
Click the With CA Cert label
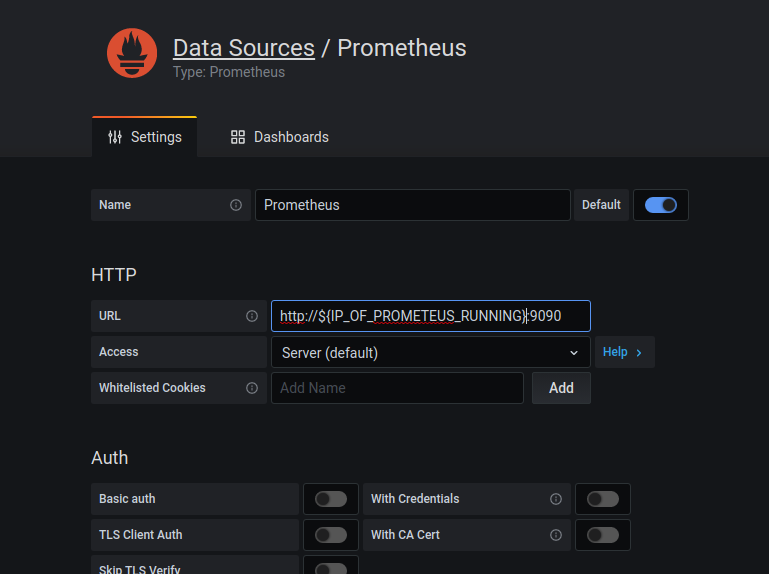[405, 534]
